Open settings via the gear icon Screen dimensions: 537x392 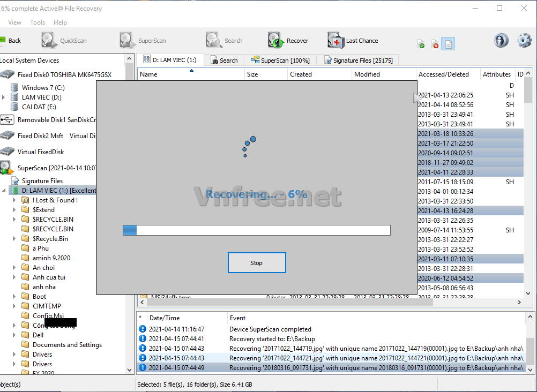pos(524,41)
